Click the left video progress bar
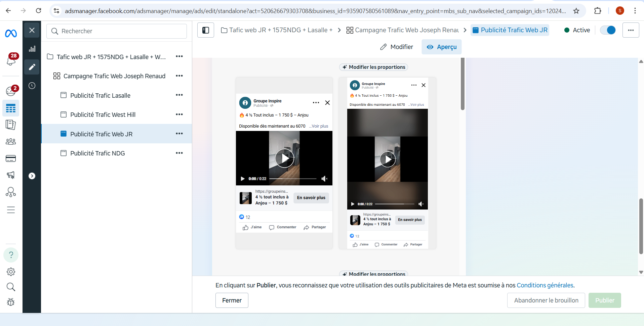Screen dimensions: 644x326 coord(293,179)
